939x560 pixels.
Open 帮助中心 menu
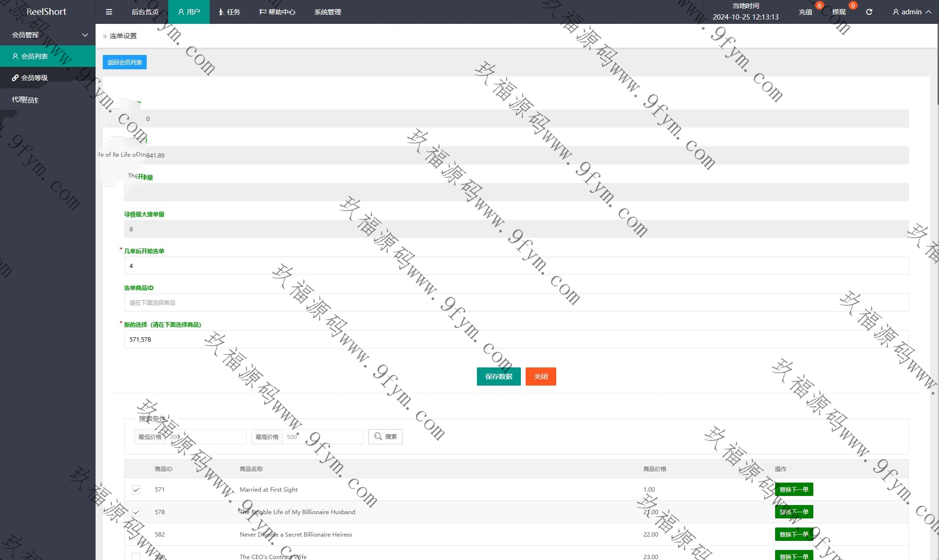coord(277,12)
